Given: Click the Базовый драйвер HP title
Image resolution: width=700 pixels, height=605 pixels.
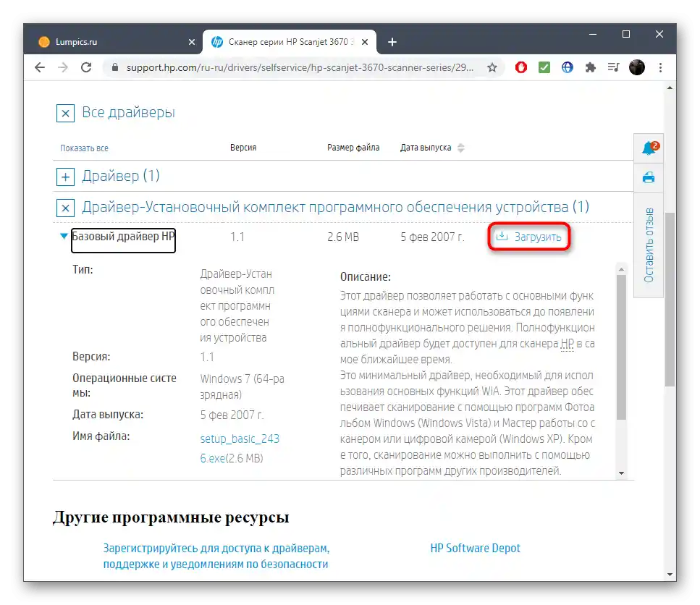Looking at the screenshot, I should click(x=123, y=237).
